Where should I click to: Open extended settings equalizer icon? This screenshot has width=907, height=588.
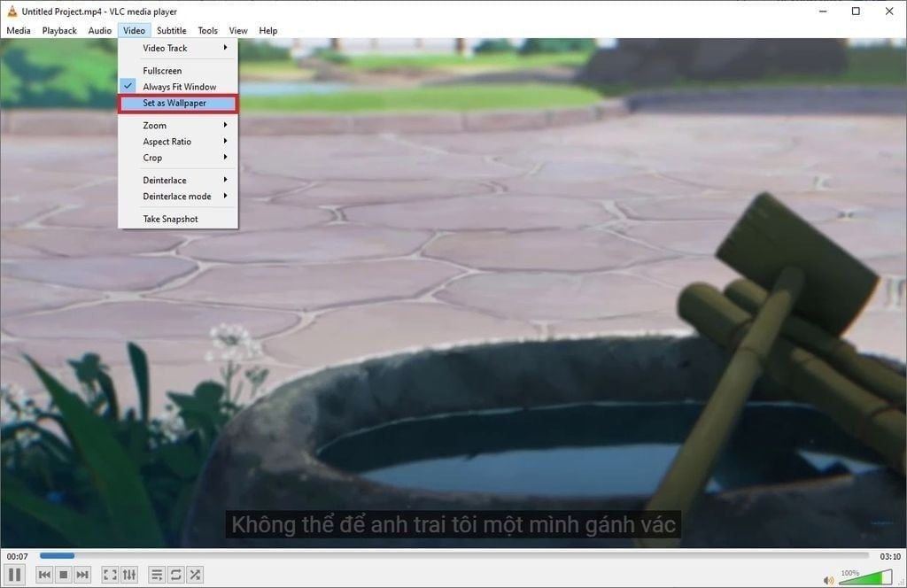(x=128, y=574)
